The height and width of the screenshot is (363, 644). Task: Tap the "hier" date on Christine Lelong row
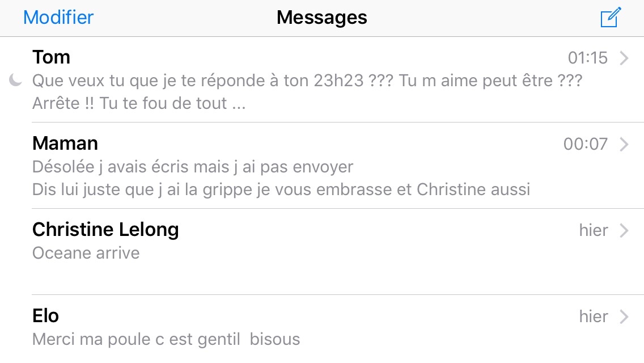pyautogui.click(x=594, y=230)
